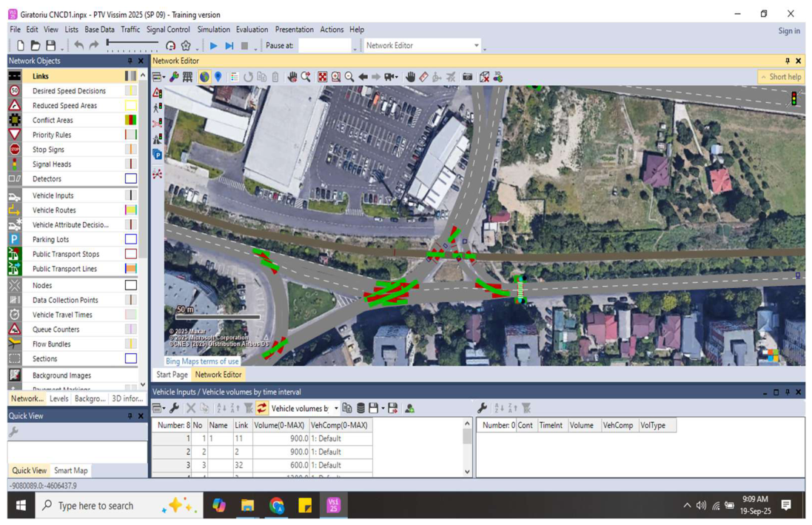812x525 pixels.
Task: Switch to the Smart Map tab
Action: coord(71,471)
